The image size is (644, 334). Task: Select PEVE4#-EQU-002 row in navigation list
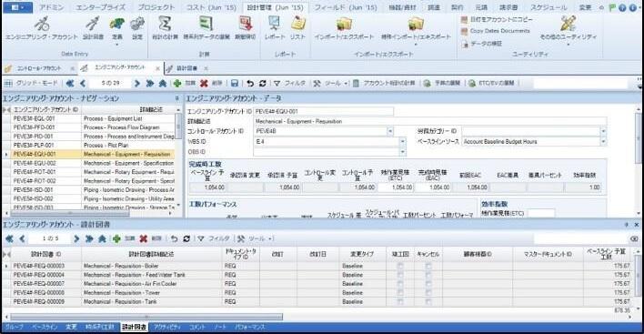point(88,163)
